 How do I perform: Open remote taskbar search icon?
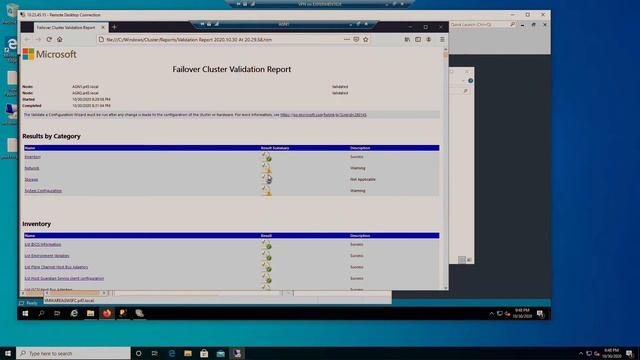[41, 313]
